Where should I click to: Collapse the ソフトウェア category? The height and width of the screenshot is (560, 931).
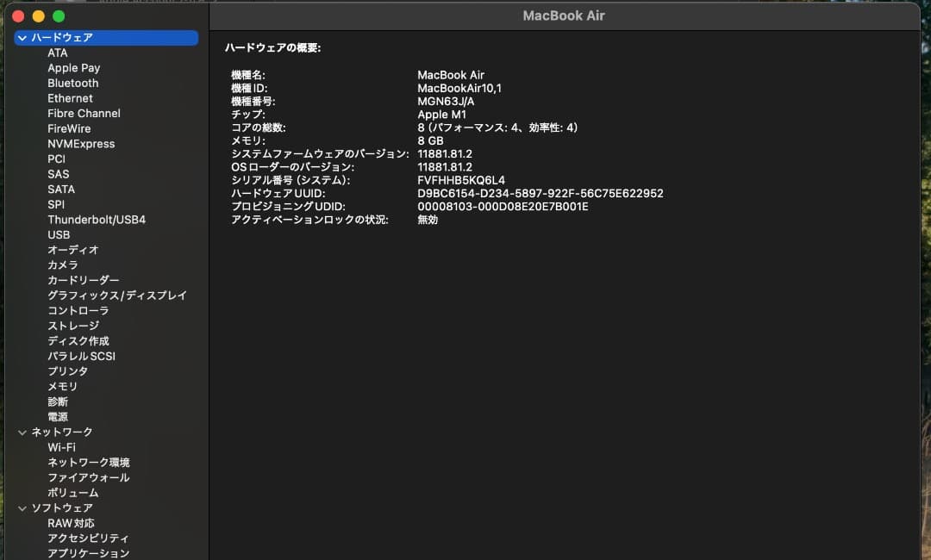pos(21,507)
